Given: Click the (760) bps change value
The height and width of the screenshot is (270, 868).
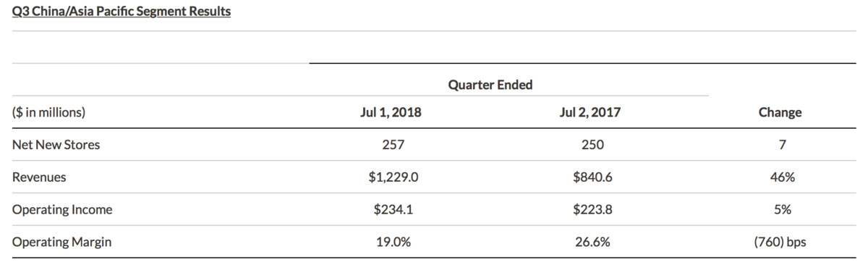Looking at the screenshot, I should tap(780, 242).
